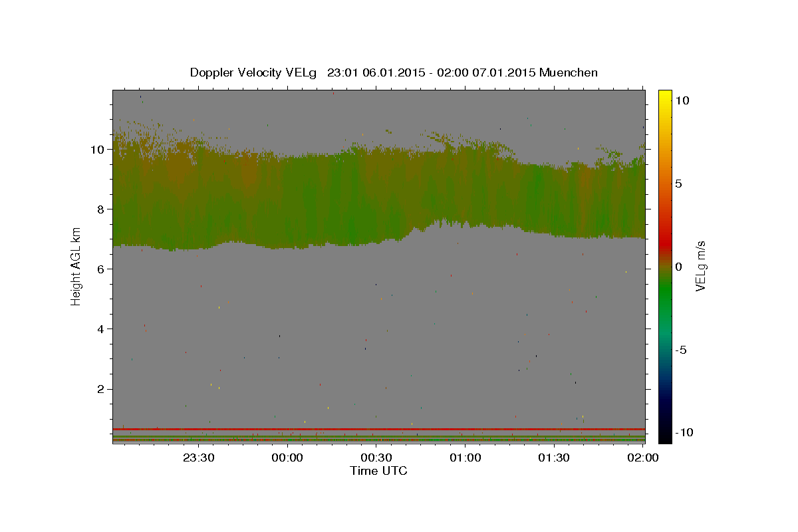Screen dimensions: 798x532
Task: Click the 02:00 time tick label
Action: [643, 458]
